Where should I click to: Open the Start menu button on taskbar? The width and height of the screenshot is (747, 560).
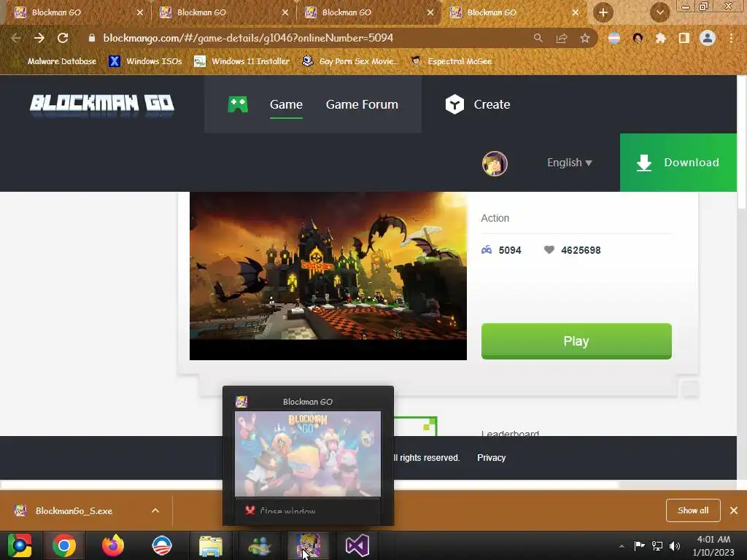click(x=20, y=545)
